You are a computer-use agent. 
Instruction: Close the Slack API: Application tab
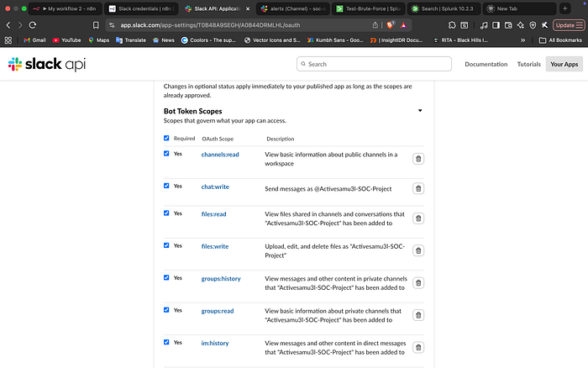tap(248, 8)
